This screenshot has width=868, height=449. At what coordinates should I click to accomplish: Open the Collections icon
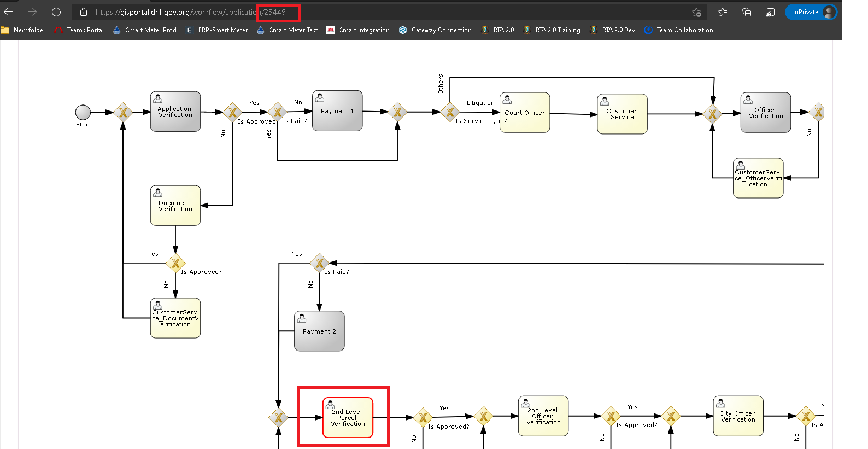747,12
